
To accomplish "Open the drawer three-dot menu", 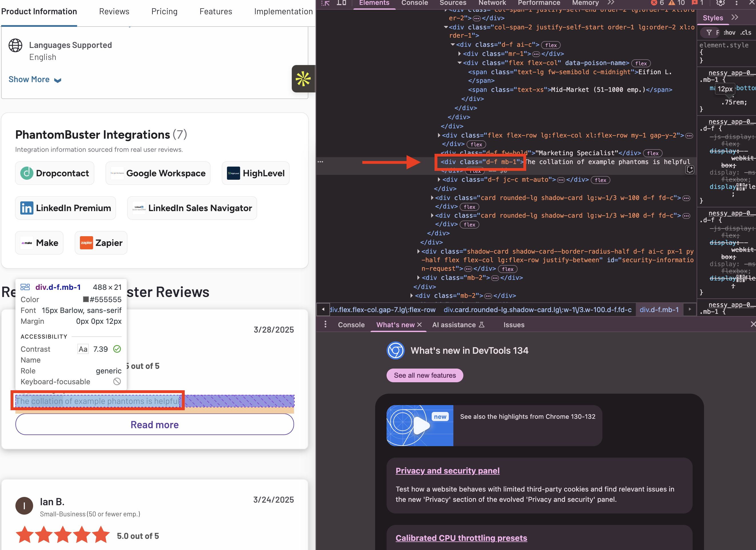I will [x=325, y=324].
